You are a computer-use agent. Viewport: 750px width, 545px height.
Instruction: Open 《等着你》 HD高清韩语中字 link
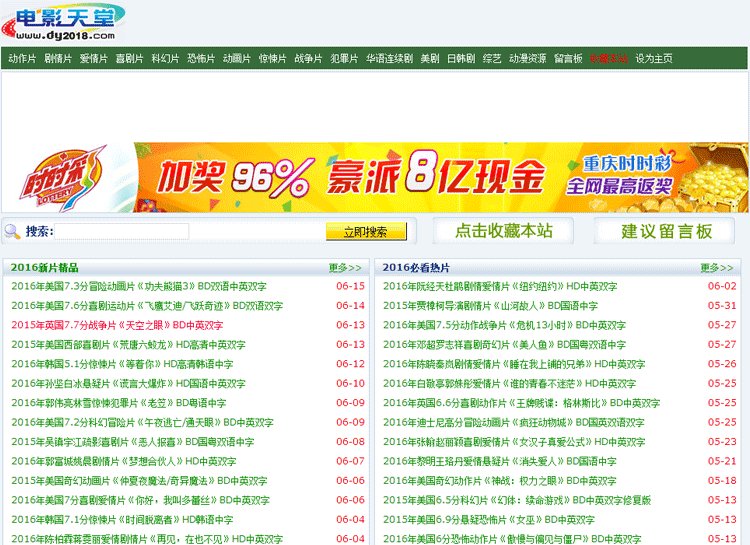[122, 364]
